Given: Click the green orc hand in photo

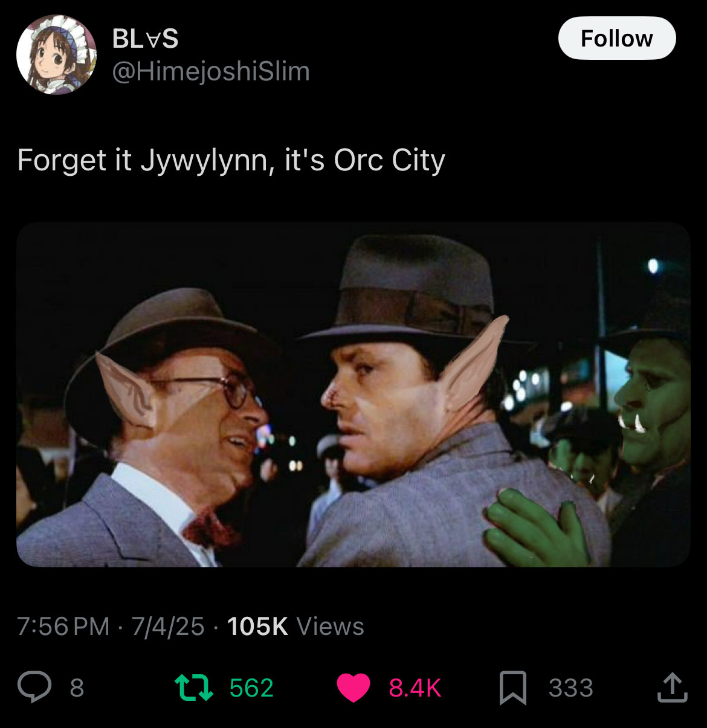Looking at the screenshot, I should tap(537, 529).
